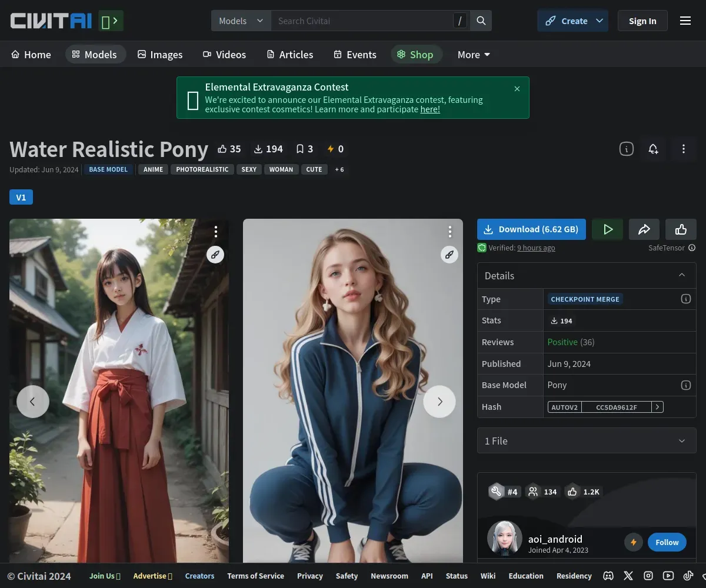
Task: Open the Models search category dropdown
Action: (x=241, y=21)
